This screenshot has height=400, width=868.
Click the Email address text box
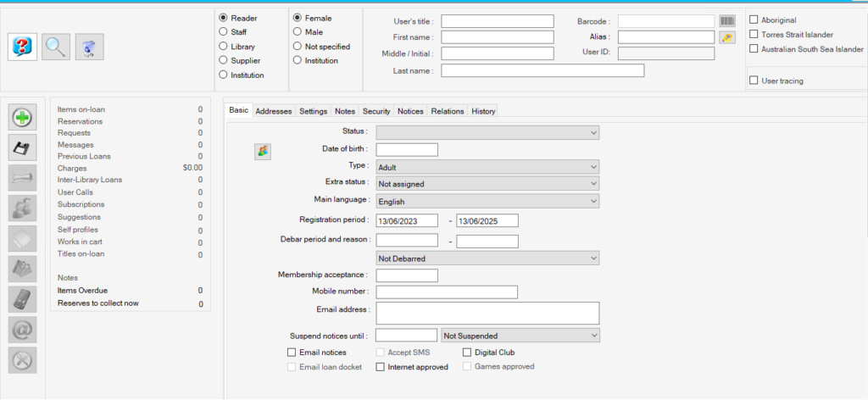(487, 314)
